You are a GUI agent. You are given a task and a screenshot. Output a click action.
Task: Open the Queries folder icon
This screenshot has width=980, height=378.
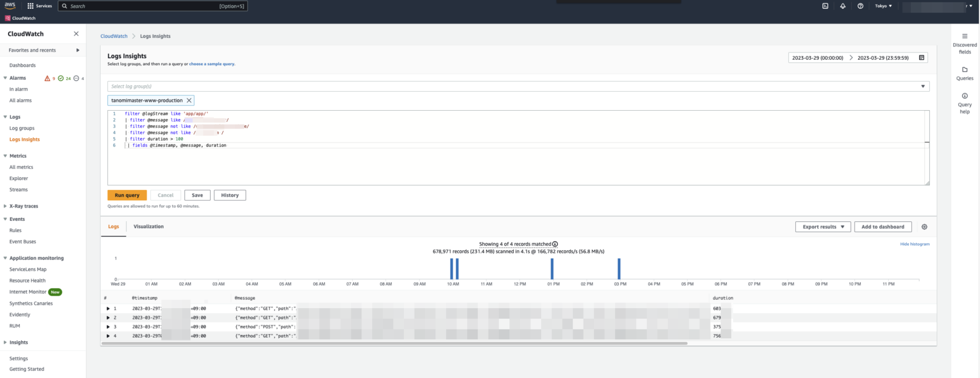tap(965, 69)
